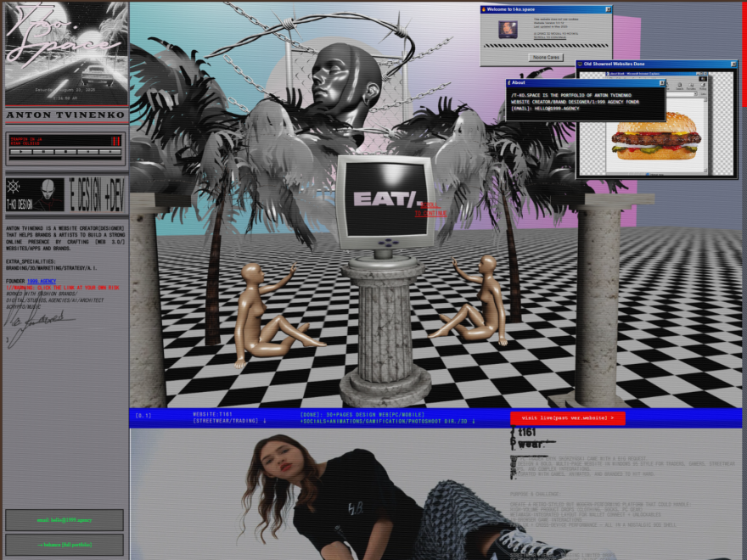Click the EAT/ monitor screen

pos(386,199)
